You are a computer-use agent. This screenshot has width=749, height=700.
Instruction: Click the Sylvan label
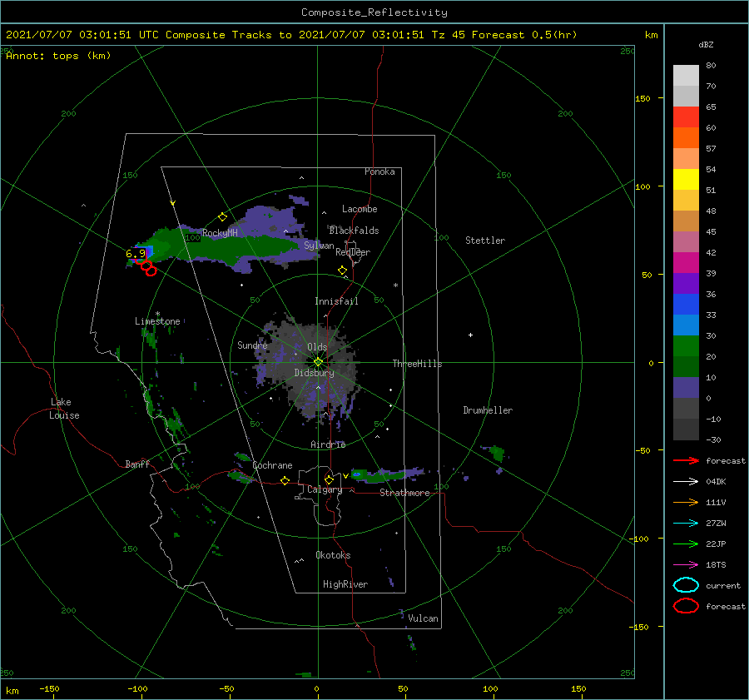(x=319, y=246)
